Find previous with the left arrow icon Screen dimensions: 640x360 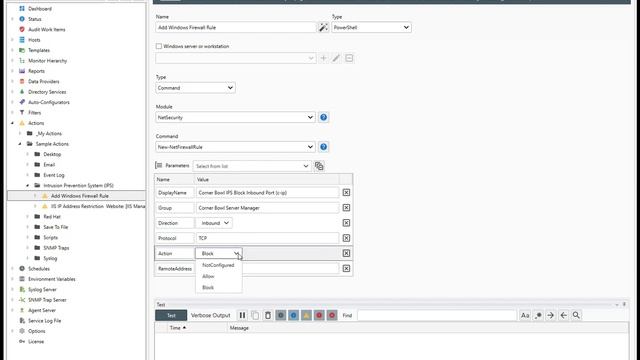point(564,315)
